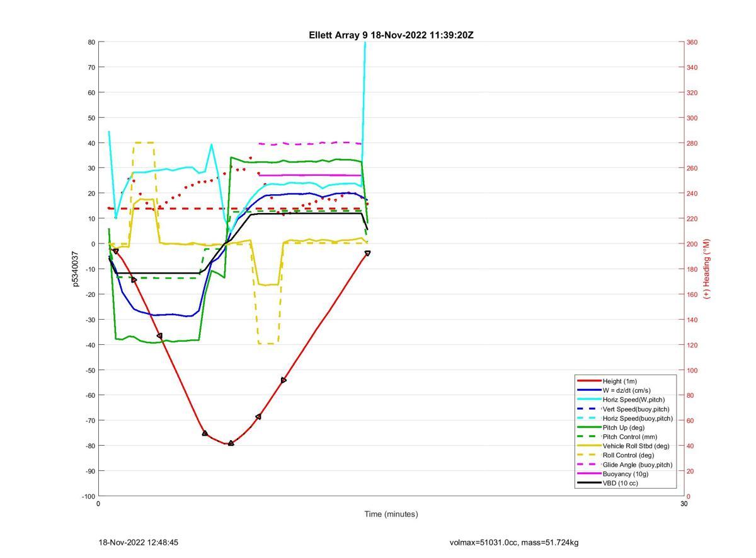Viewport: 756px width, 558px height.
Task: Select the "Pitch Control (mm)" legend entry
Action: (x=629, y=436)
